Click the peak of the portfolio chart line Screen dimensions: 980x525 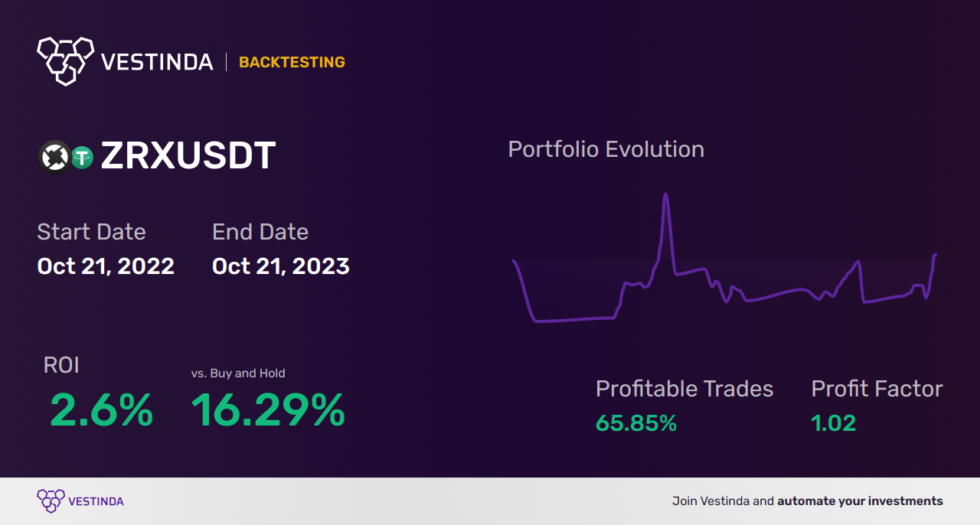[665, 195]
